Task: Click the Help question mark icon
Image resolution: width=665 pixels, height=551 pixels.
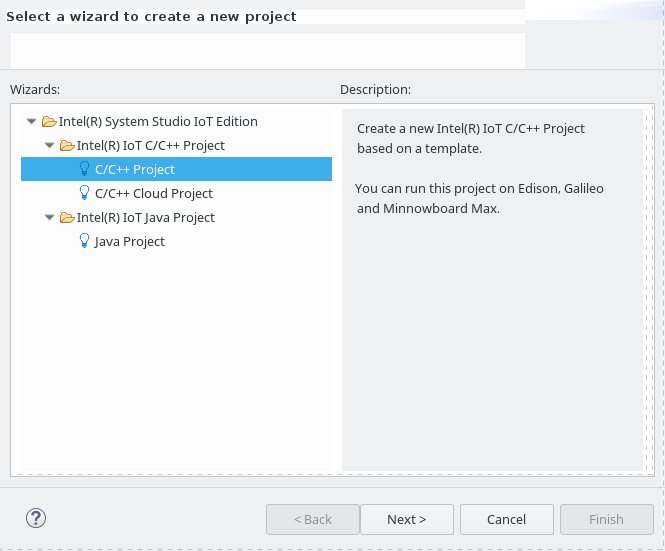Action: [x=36, y=518]
